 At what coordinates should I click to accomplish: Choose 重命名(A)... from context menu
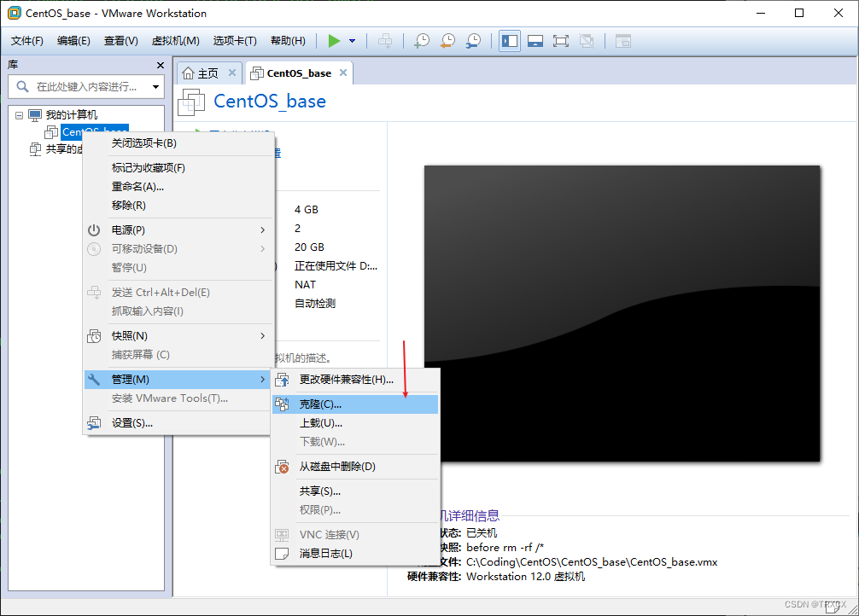coord(178,187)
